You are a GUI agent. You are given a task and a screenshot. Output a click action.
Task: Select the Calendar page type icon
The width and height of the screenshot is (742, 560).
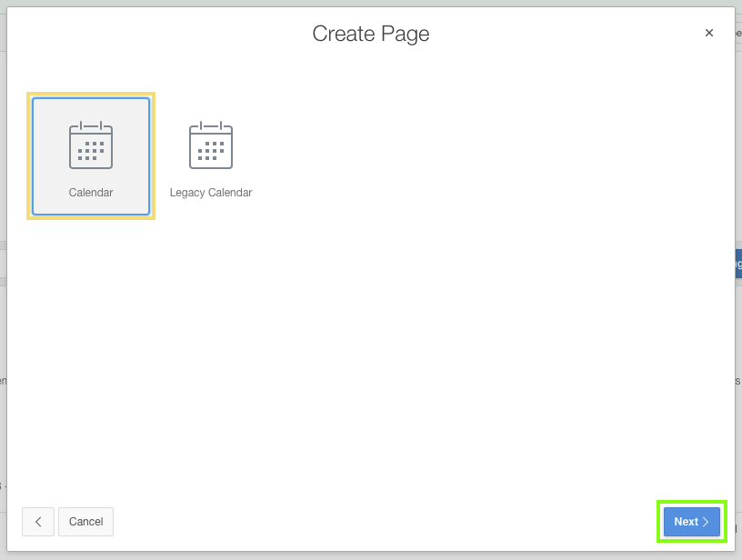pos(91,145)
